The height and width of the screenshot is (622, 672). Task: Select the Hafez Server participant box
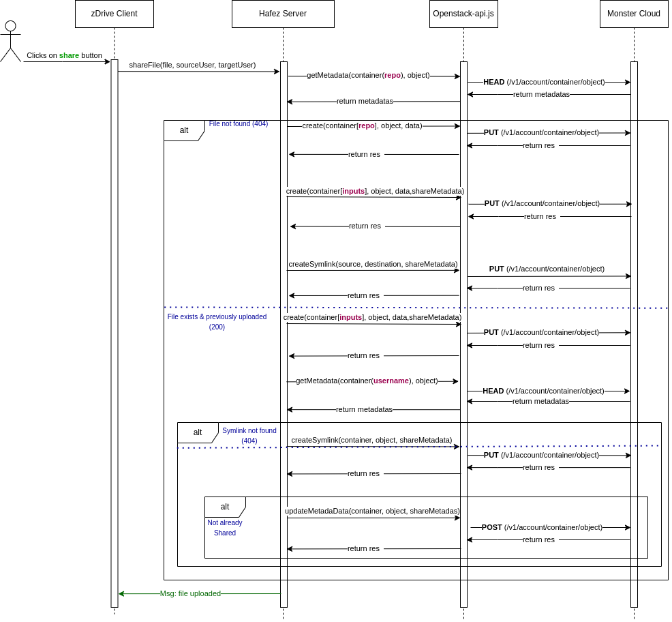coord(283,14)
